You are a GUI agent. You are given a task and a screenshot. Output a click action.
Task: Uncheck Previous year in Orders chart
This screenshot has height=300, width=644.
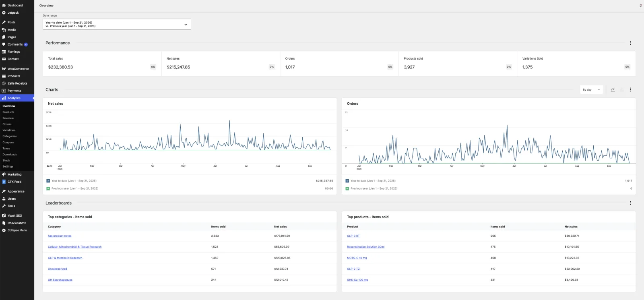pos(347,188)
